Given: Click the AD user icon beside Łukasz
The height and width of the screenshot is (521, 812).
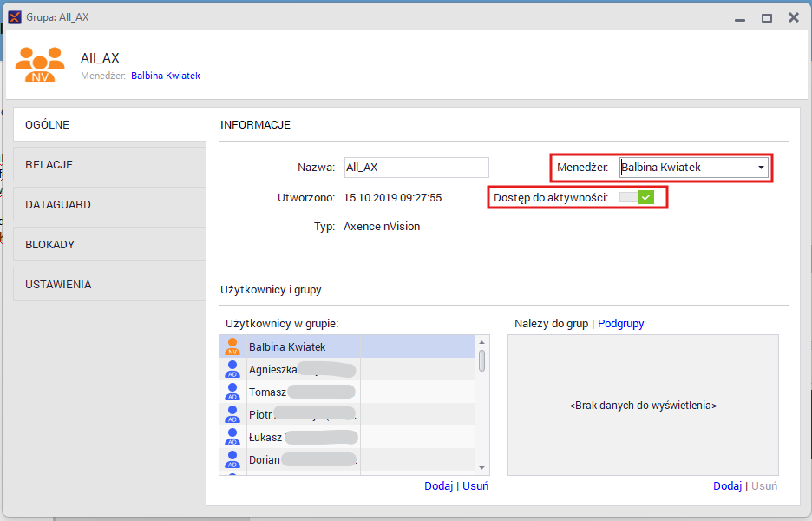Looking at the screenshot, I should click(x=232, y=437).
